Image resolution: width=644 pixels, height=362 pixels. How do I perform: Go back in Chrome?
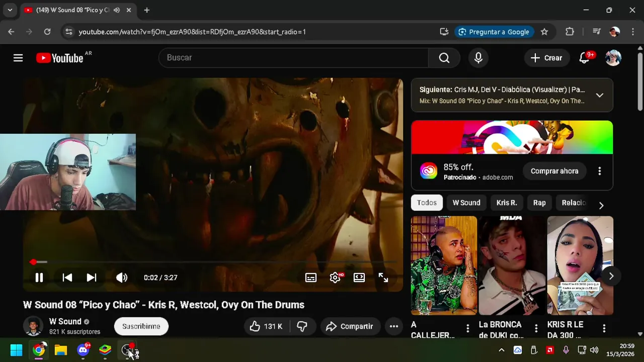click(x=11, y=32)
